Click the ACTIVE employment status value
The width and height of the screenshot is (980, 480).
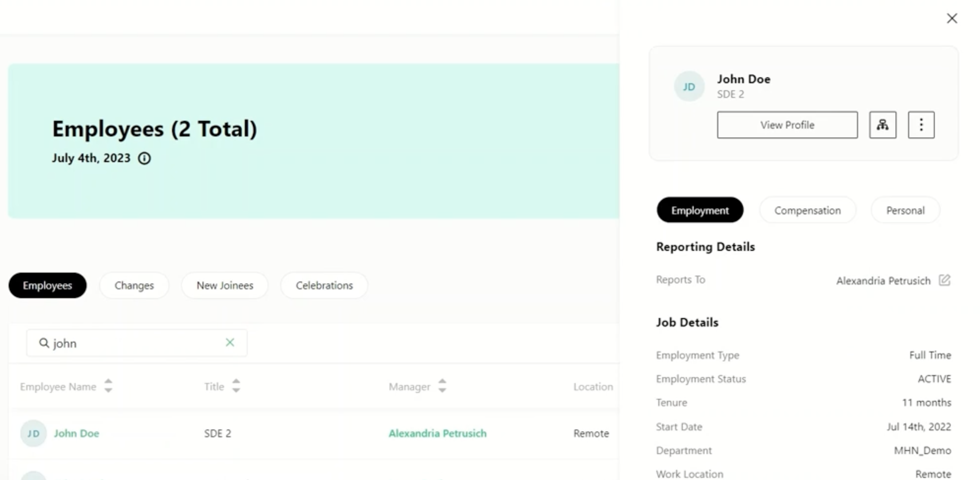pos(934,379)
